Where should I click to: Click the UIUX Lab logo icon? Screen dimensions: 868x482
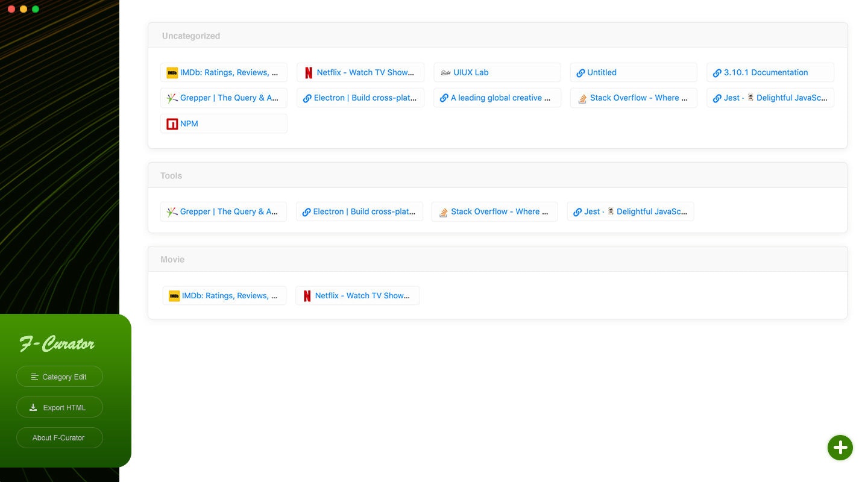pyautogui.click(x=445, y=72)
